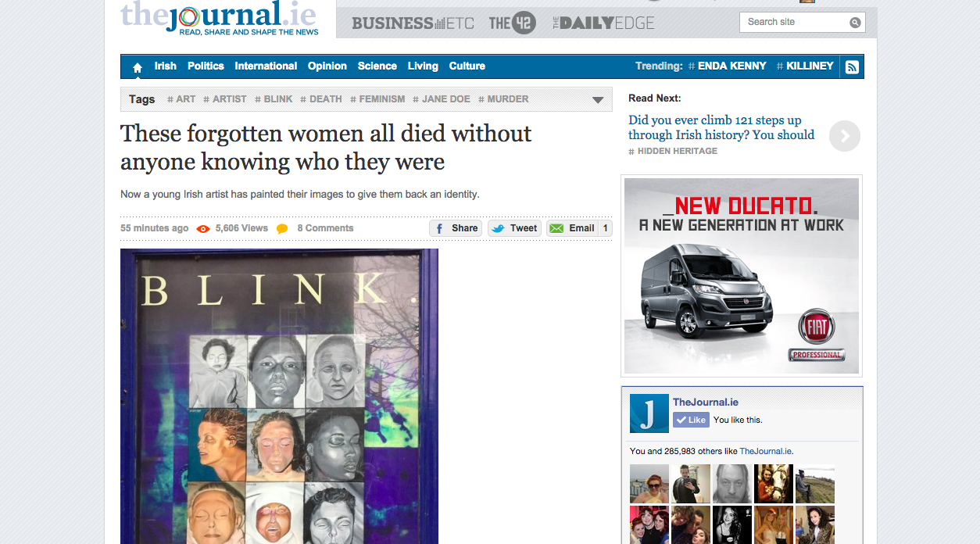The height and width of the screenshot is (544, 980).
Task: Click TheJournal.ie Facebook page avatar
Action: [x=649, y=413]
